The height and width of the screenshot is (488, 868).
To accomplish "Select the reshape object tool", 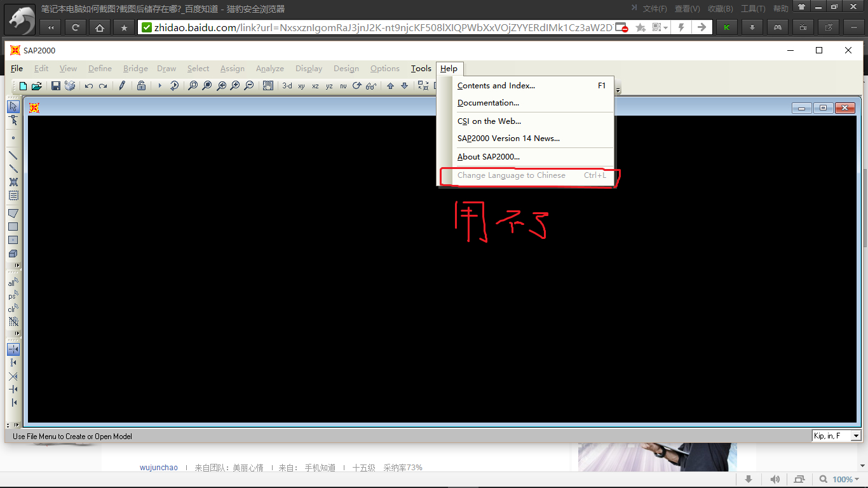I will coord(13,120).
